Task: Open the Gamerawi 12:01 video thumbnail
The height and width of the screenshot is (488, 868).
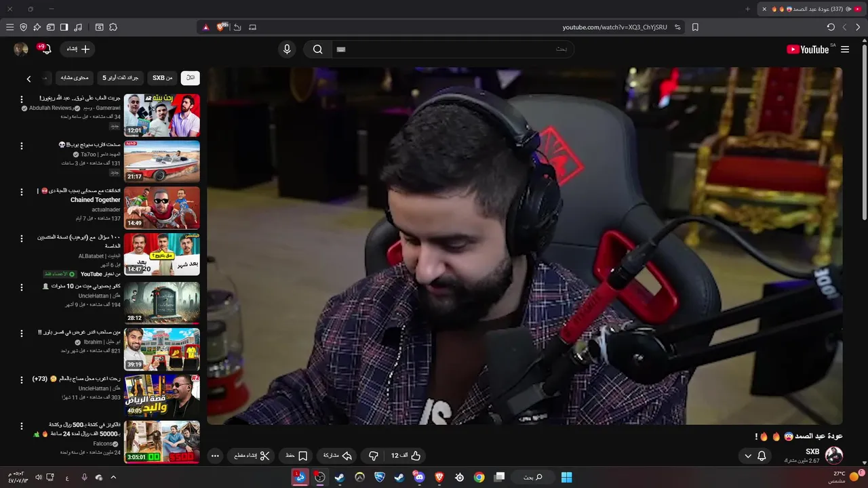Action: click(162, 115)
